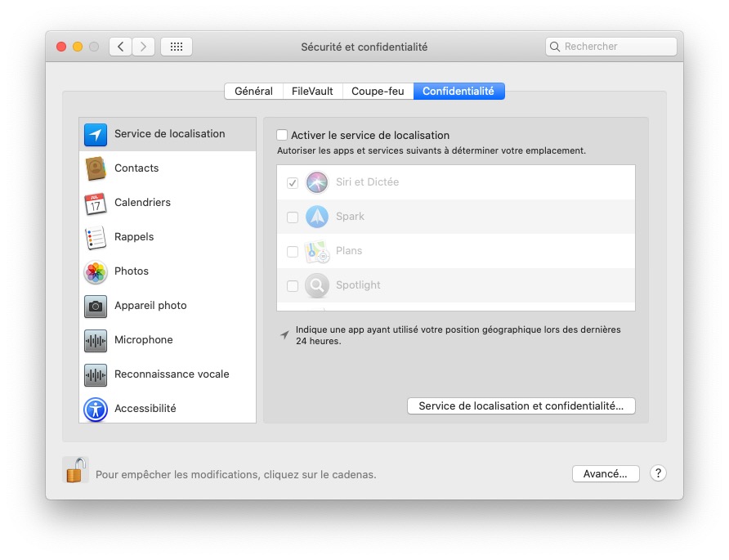Click the Service de localisation arrow icon
Viewport: 729px width, 560px height.
click(x=96, y=134)
